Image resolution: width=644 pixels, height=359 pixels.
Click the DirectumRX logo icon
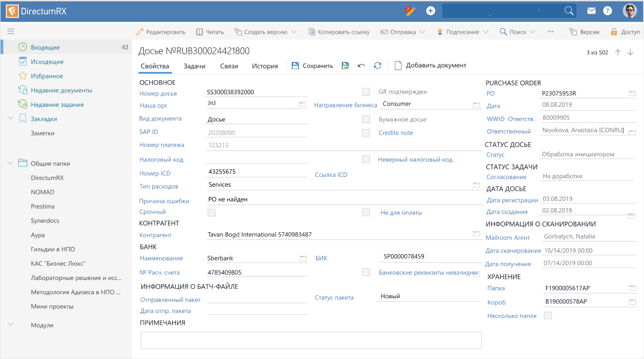click(x=12, y=11)
